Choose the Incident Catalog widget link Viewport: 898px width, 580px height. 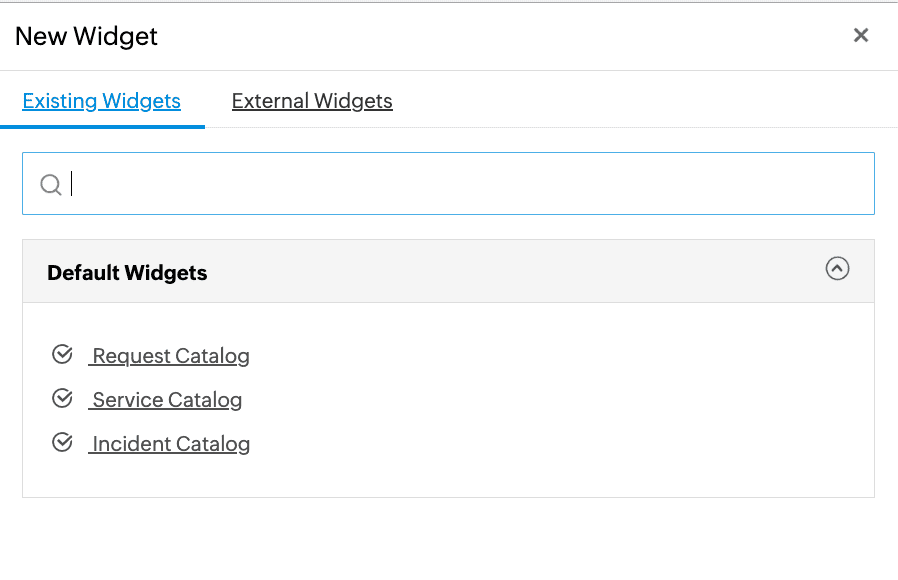click(170, 444)
